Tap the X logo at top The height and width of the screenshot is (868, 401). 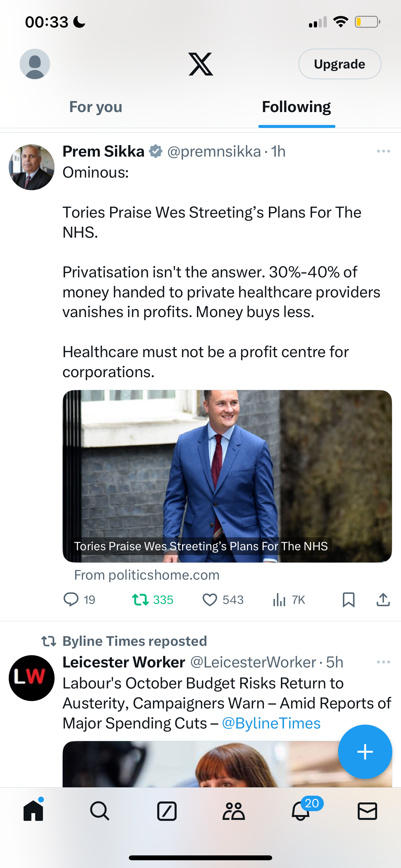(201, 64)
